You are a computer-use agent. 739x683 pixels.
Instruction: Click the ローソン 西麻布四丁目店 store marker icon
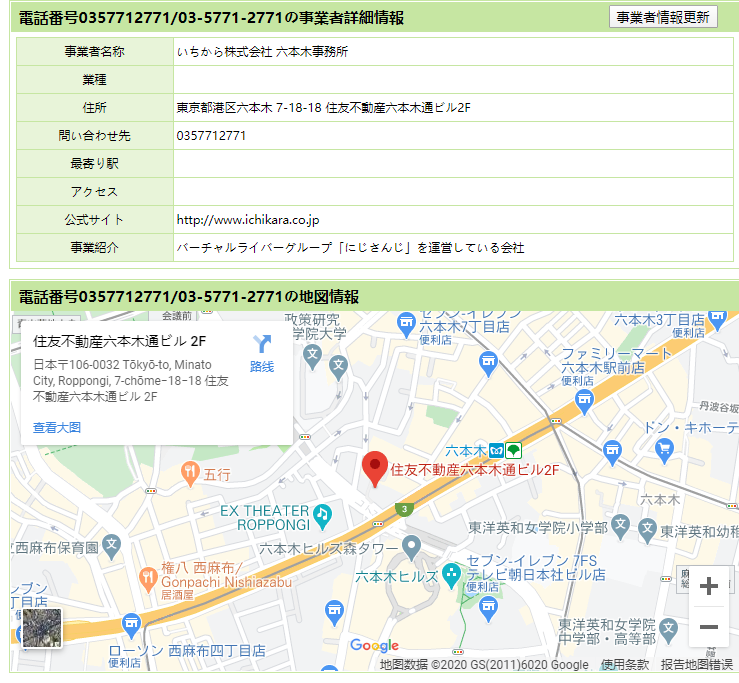[131, 625]
